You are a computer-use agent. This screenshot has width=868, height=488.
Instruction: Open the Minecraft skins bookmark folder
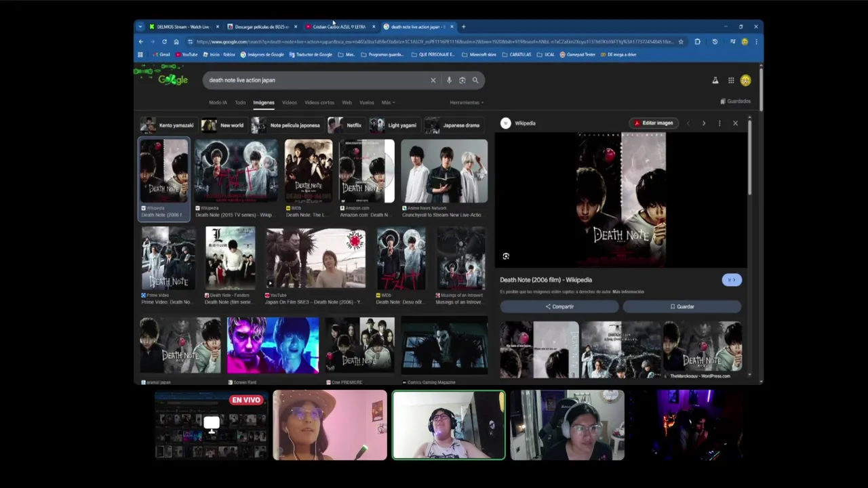(480, 54)
